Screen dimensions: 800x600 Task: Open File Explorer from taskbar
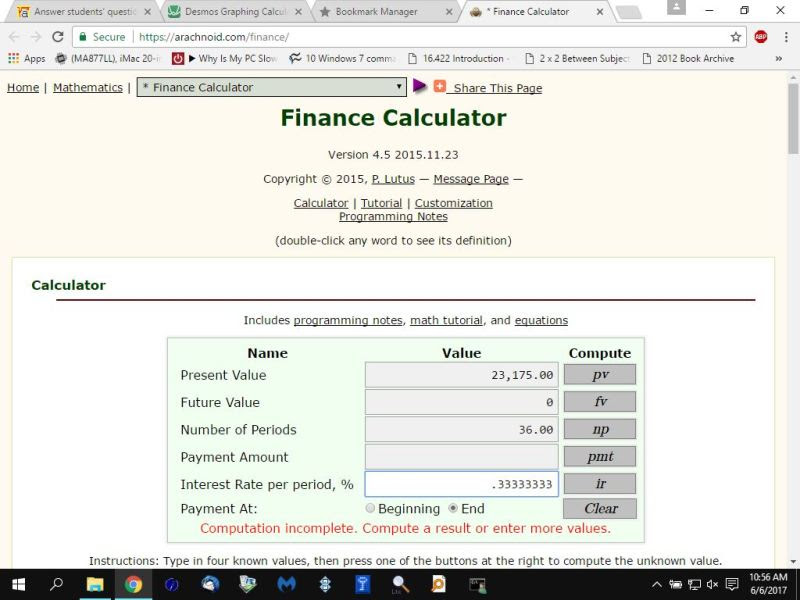pos(95,584)
